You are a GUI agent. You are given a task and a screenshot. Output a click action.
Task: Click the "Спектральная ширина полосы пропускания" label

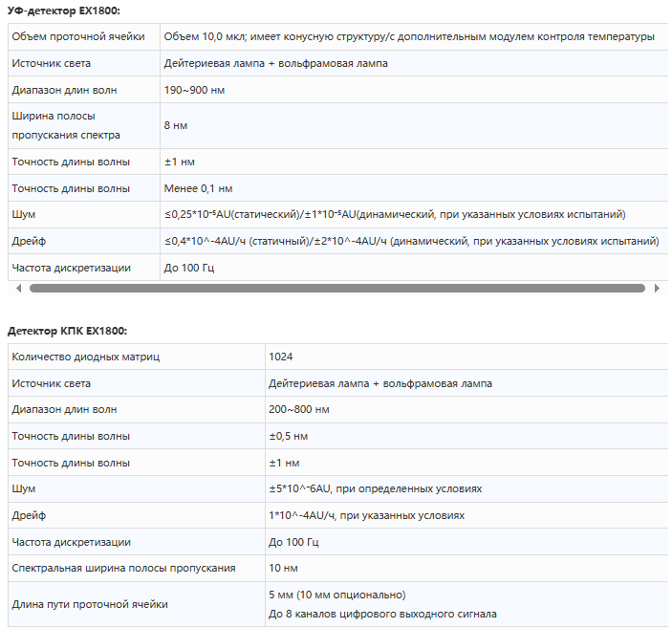pos(123,568)
